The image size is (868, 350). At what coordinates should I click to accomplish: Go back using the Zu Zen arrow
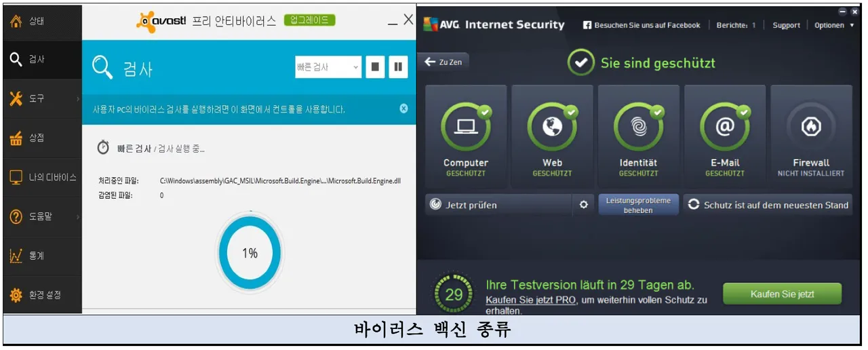pos(443,62)
